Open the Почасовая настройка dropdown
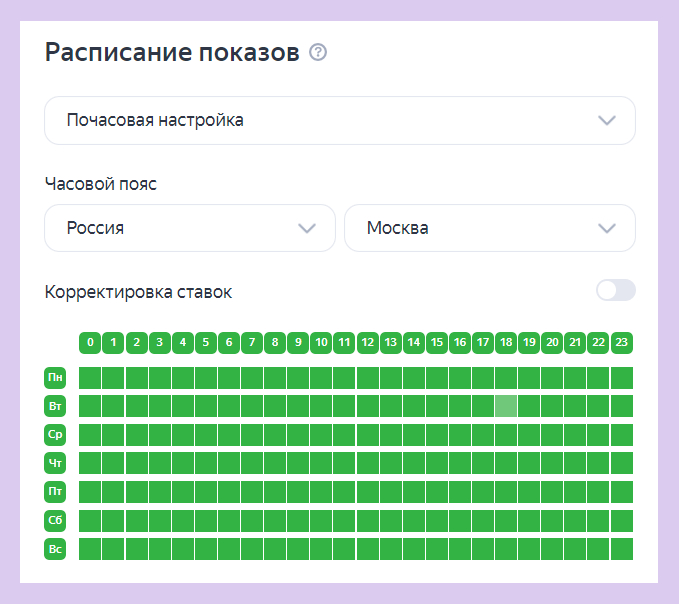The image size is (679, 604). pos(339,121)
